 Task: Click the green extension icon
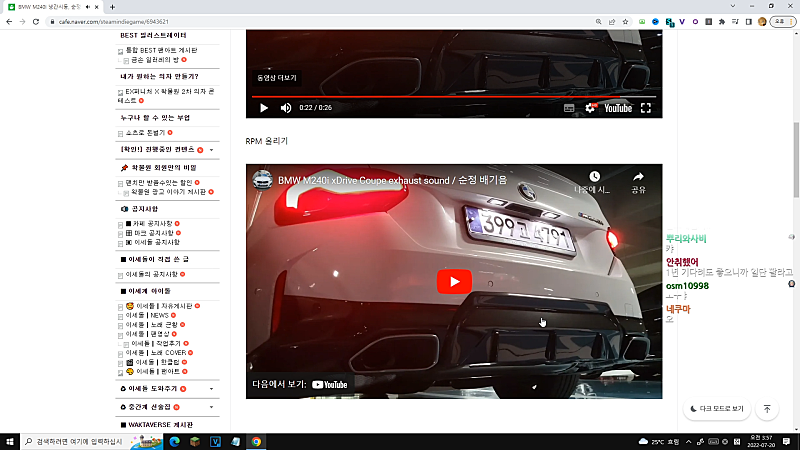click(x=642, y=21)
